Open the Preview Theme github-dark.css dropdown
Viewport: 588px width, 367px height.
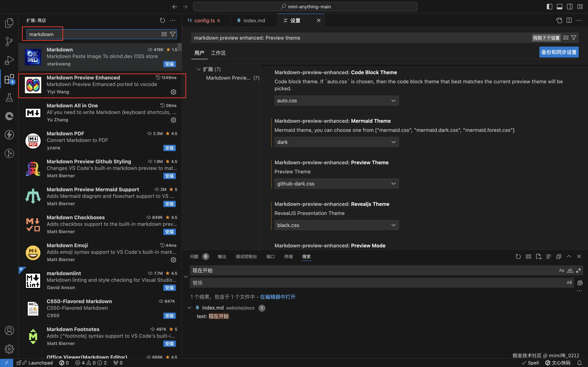point(336,184)
